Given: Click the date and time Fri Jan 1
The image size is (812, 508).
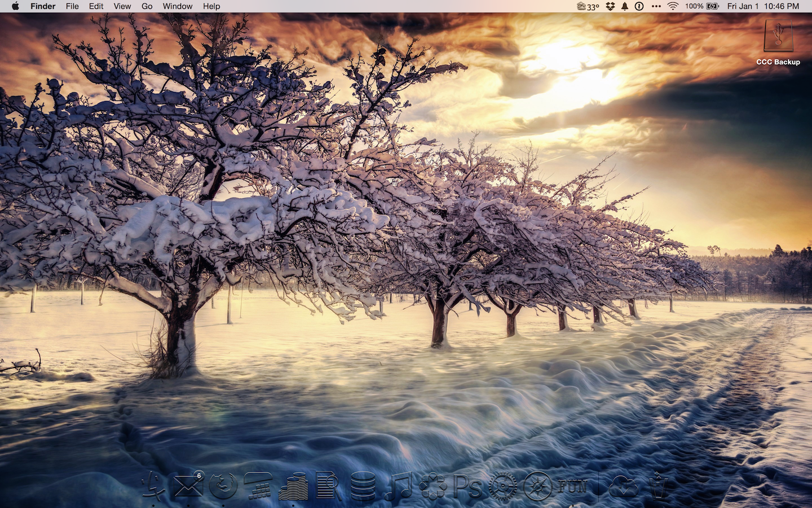Looking at the screenshot, I should tap(763, 6).
